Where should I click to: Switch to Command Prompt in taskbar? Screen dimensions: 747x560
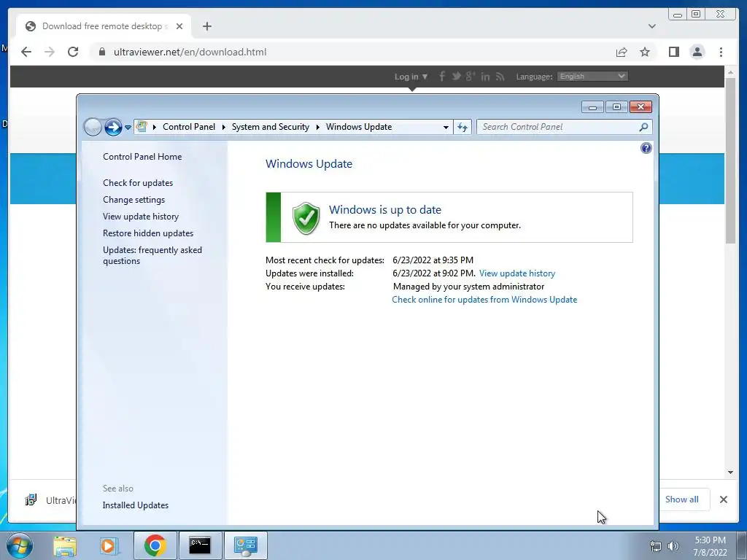pyautogui.click(x=200, y=545)
